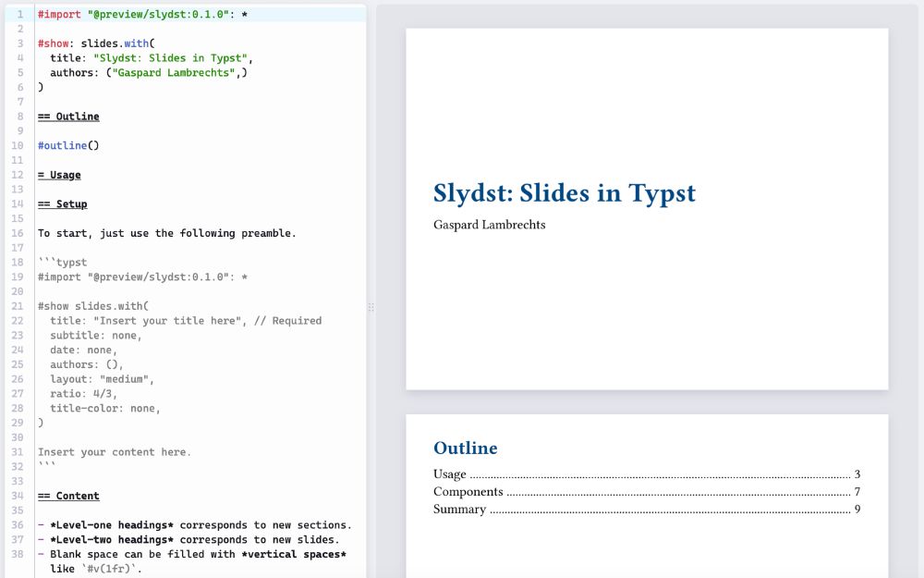Click the 'Outline' heading on the preview slide
Screen dimensions: 924x578
(466, 449)
